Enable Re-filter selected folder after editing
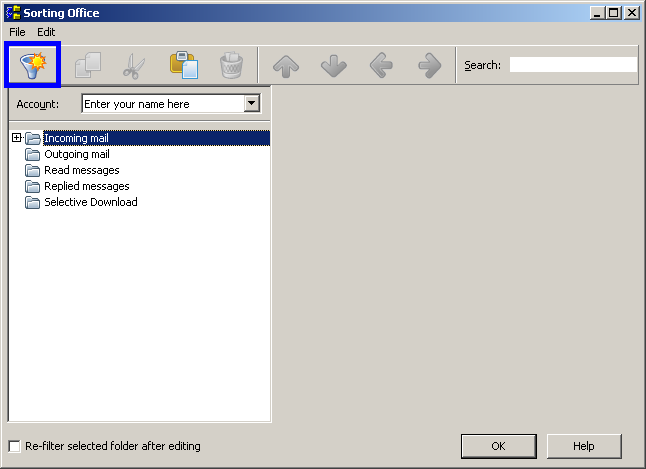Image resolution: width=646 pixels, height=469 pixels. 14,446
